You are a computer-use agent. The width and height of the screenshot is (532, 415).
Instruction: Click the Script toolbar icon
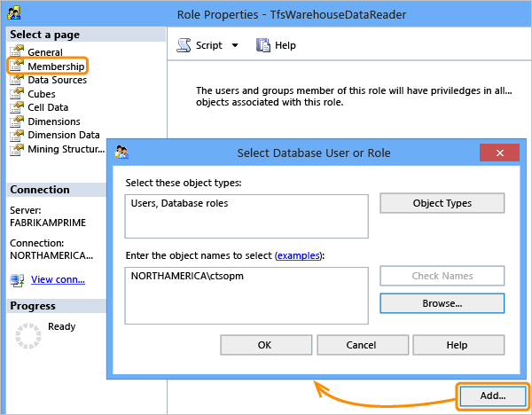point(184,45)
